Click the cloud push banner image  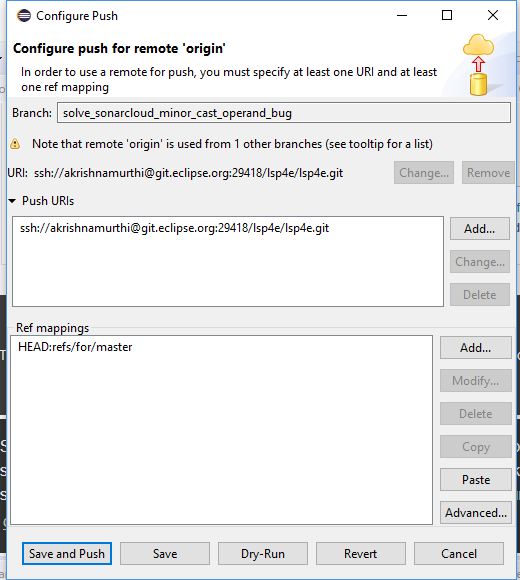pyautogui.click(x=478, y=65)
